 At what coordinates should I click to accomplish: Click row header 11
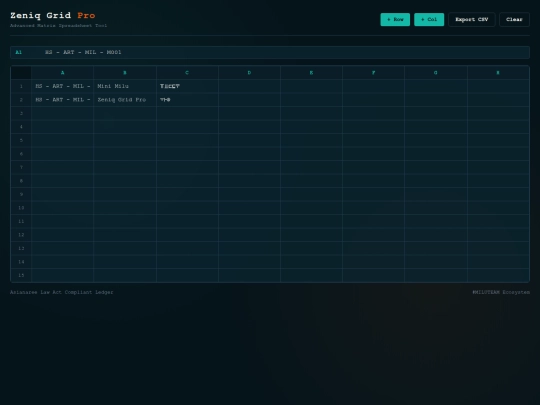point(21,221)
